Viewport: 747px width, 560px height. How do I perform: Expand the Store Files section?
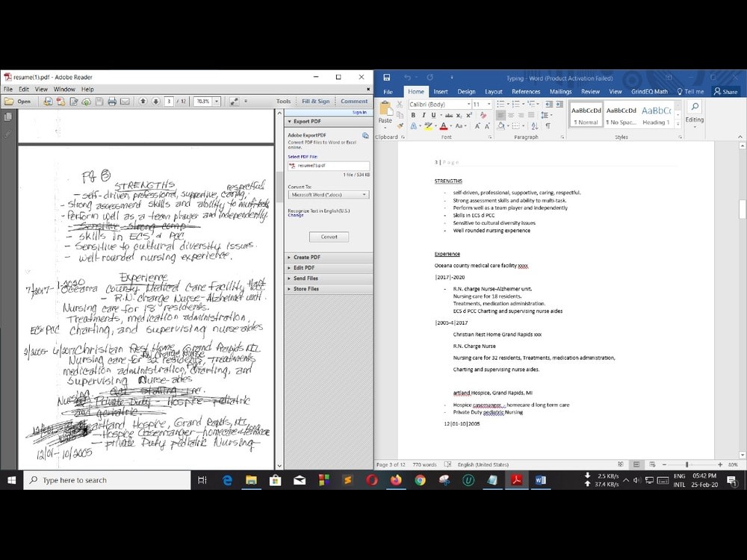click(x=328, y=288)
